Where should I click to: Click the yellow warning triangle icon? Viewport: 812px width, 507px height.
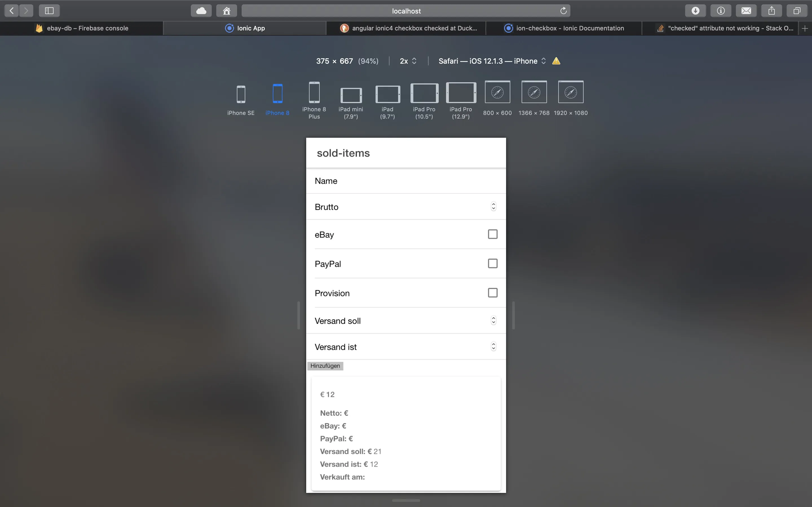[556, 61]
